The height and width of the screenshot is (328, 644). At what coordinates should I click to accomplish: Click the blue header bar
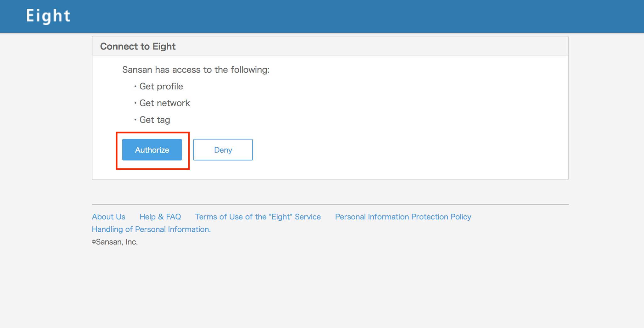(x=322, y=16)
